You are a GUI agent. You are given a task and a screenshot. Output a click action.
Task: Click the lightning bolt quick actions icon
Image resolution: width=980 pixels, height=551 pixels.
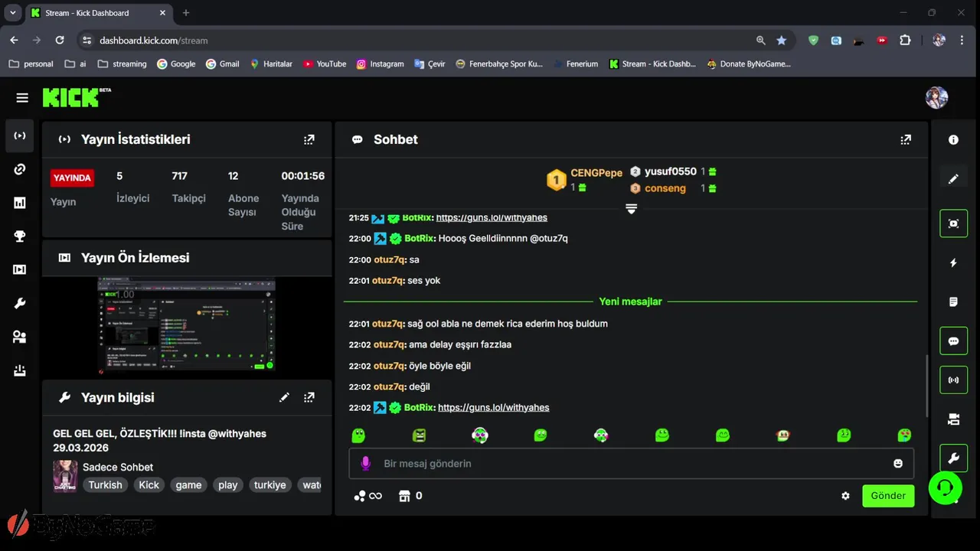pos(953,262)
